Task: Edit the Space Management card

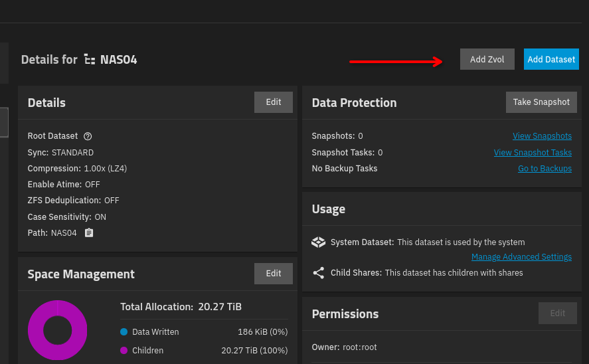Action: pos(274,274)
